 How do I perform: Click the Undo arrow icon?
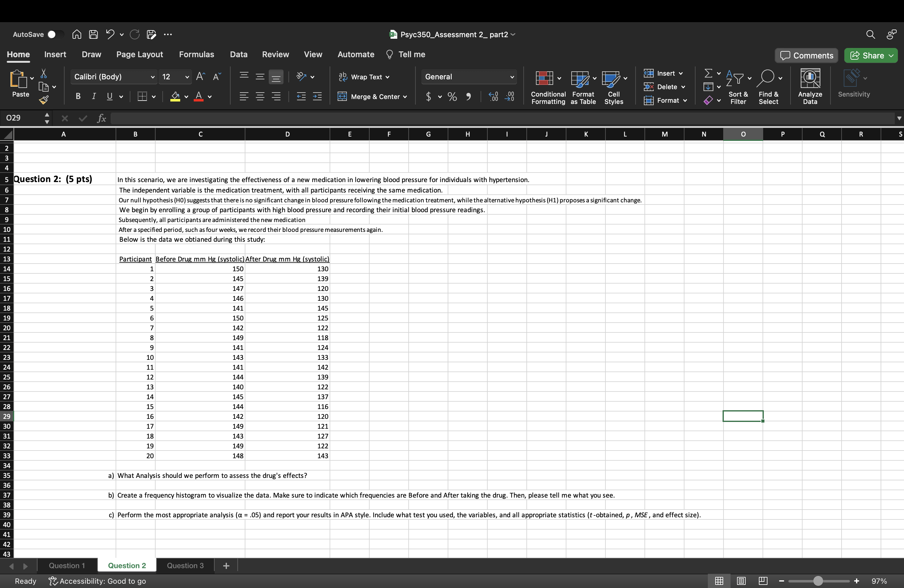pyautogui.click(x=110, y=34)
